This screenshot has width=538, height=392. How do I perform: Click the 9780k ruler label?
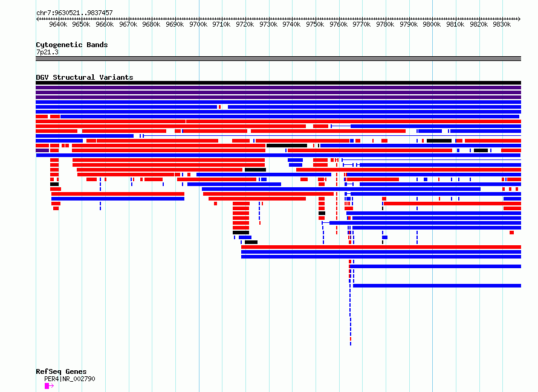[385, 24]
